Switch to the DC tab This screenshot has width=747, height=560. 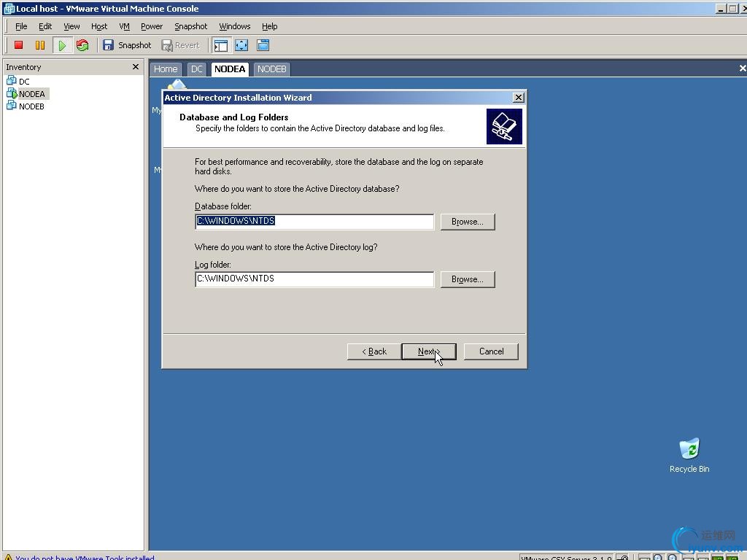(196, 69)
